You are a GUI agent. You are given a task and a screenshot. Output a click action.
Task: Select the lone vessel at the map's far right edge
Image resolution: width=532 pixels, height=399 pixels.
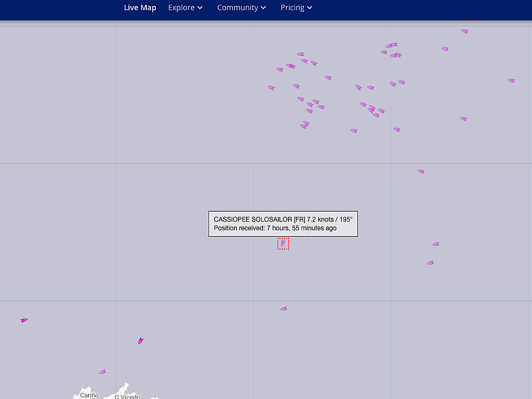pyautogui.click(x=511, y=81)
